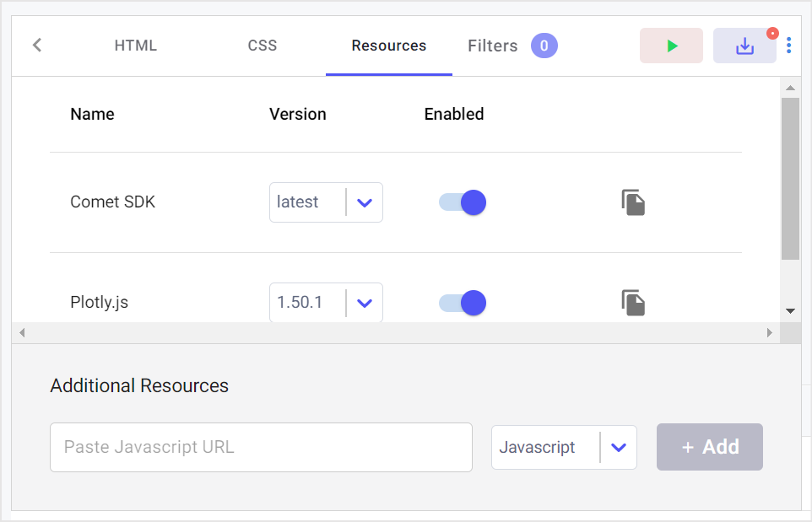Disable the Comet SDK toggle

click(x=463, y=202)
